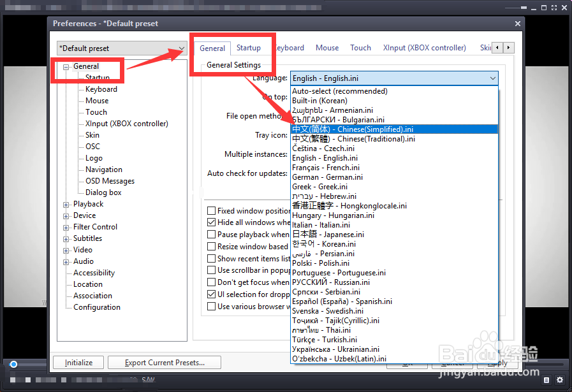Select Turkish.ini language entry

(394, 340)
